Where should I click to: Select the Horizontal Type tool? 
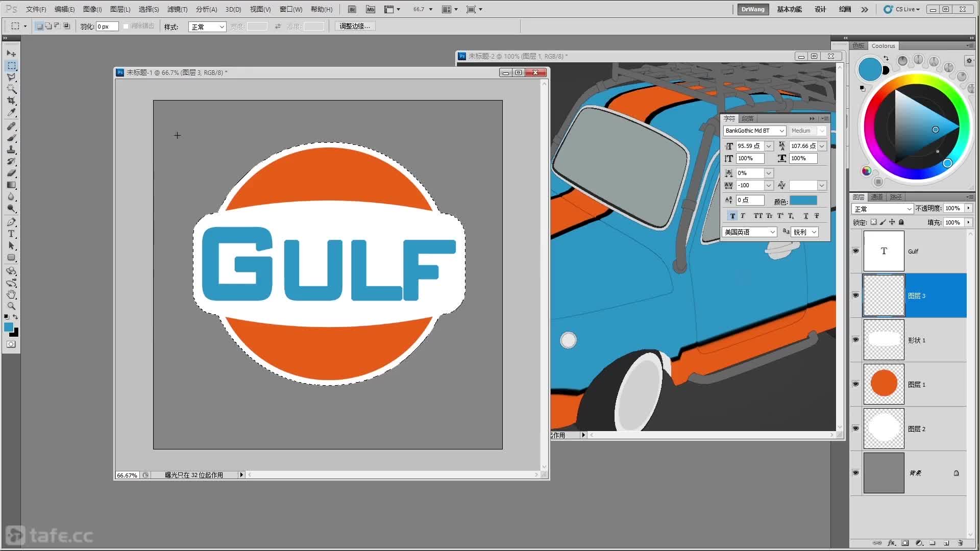pos(11,234)
